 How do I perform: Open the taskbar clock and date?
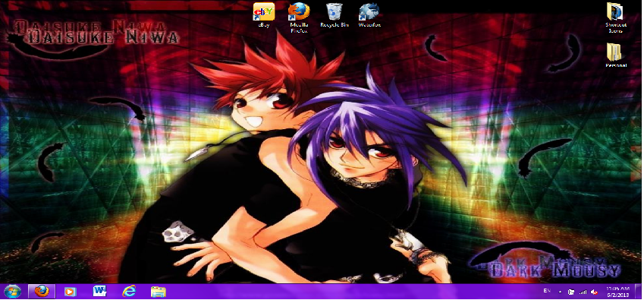pos(617,292)
